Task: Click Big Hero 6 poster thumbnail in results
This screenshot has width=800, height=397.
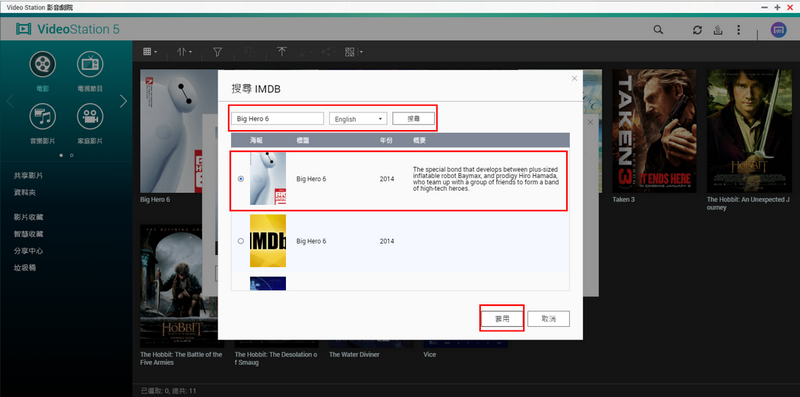Action: click(268, 179)
